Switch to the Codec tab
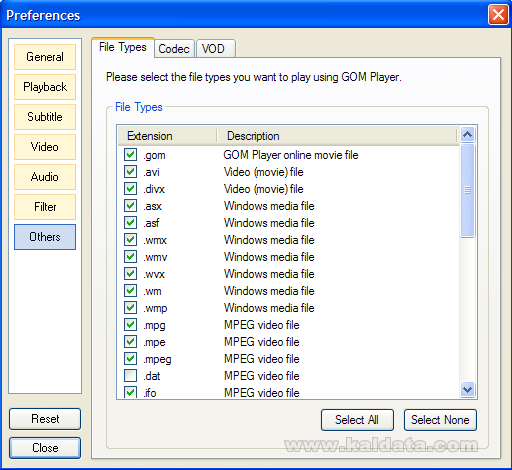 coord(174,49)
